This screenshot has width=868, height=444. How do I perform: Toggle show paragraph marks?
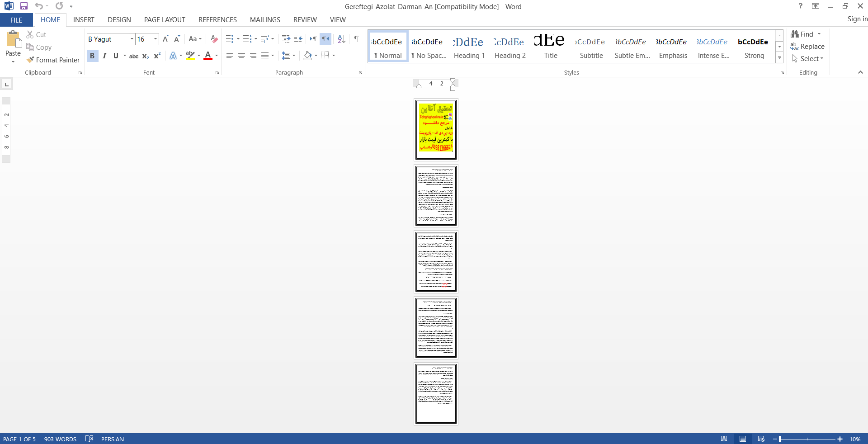click(357, 39)
